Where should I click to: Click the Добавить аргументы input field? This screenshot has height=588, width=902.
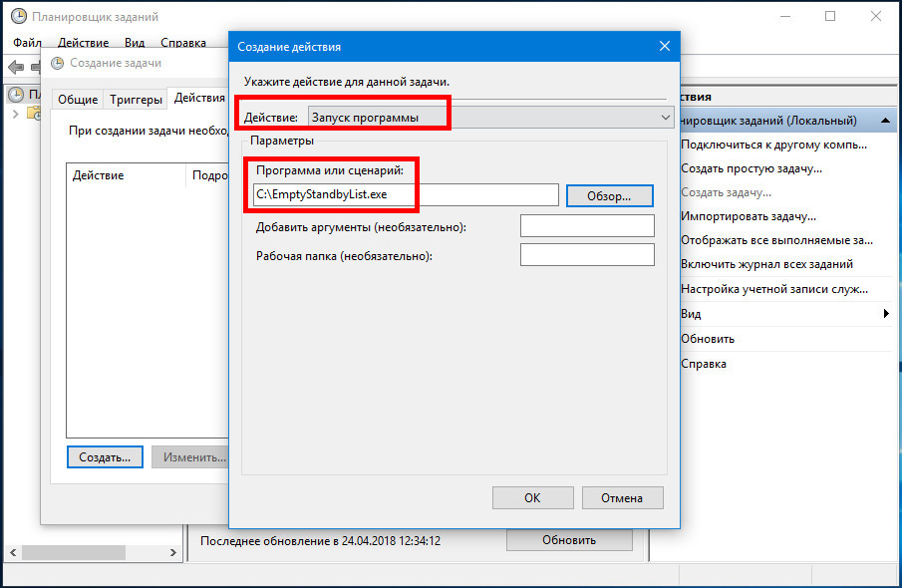[587, 225]
